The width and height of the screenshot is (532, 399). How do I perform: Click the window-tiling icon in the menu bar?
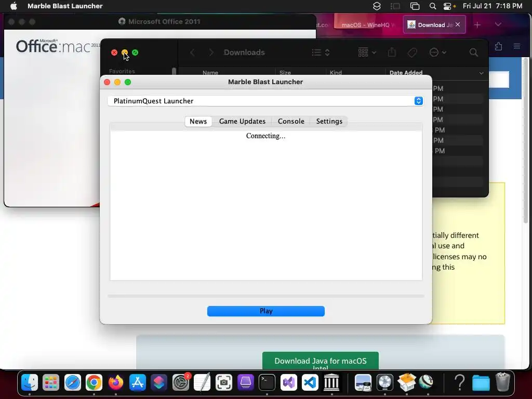(x=415, y=6)
